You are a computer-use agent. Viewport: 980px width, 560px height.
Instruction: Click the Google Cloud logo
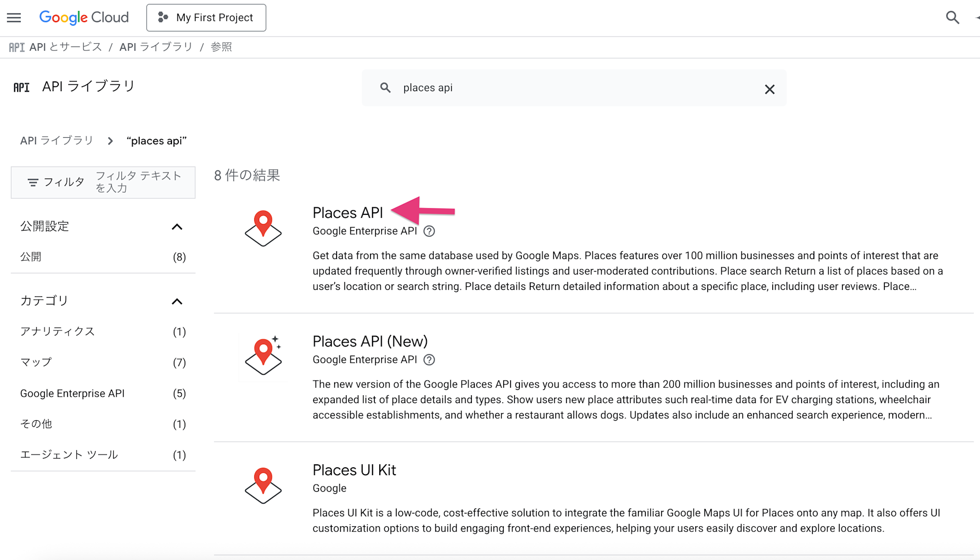(x=84, y=18)
